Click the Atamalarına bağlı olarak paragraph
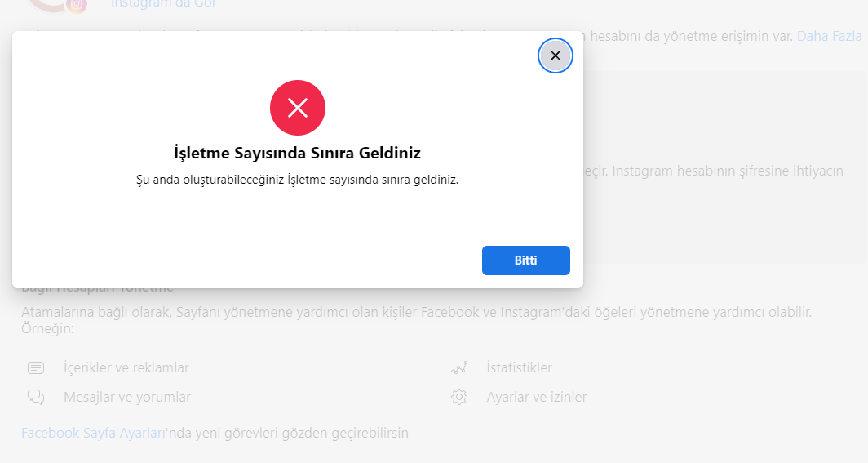868x463 pixels. click(x=417, y=320)
